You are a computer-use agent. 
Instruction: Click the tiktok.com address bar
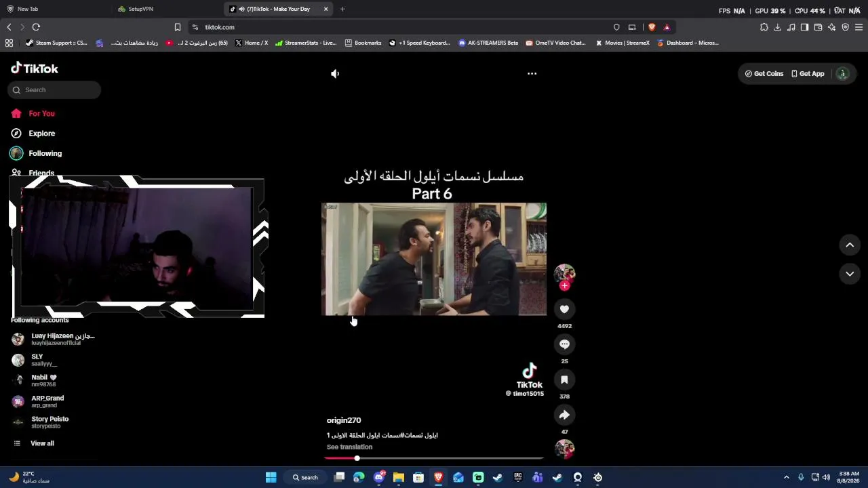click(x=400, y=27)
